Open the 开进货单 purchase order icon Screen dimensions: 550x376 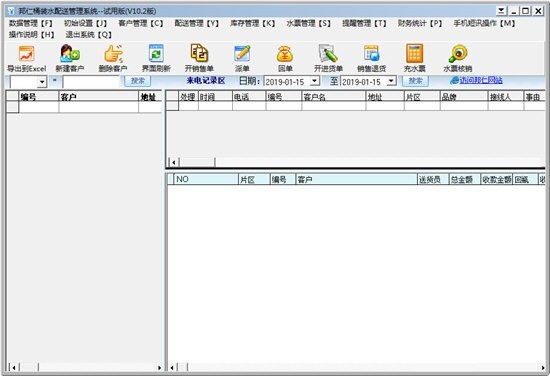point(328,54)
